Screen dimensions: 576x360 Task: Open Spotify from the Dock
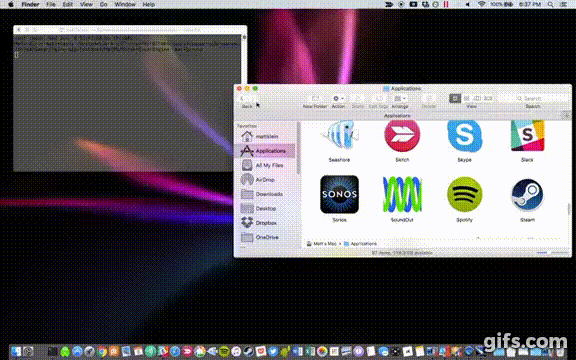[224, 352]
